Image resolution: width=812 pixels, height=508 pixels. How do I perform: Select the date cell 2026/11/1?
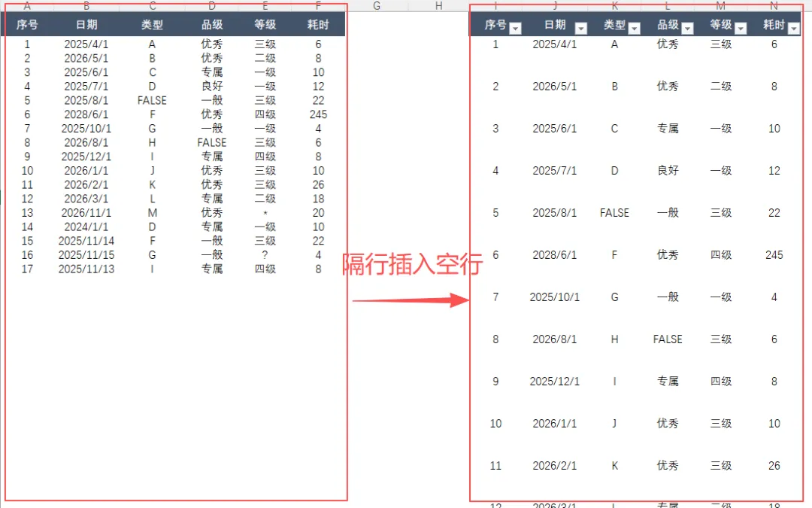click(x=86, y=213)
